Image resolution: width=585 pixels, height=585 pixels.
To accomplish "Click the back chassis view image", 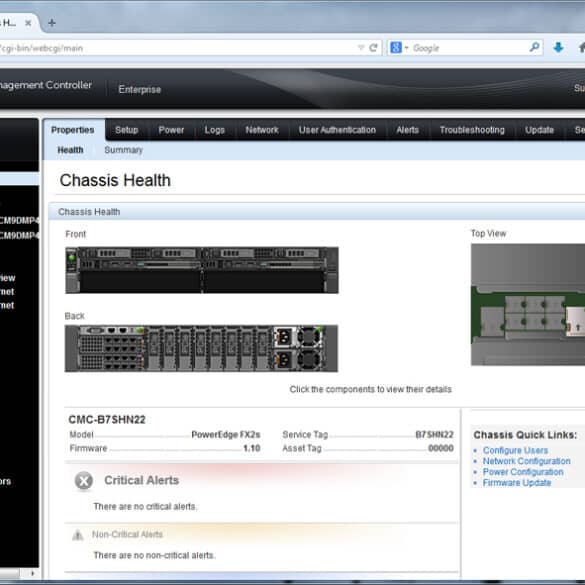I will [x=201, y=348].
